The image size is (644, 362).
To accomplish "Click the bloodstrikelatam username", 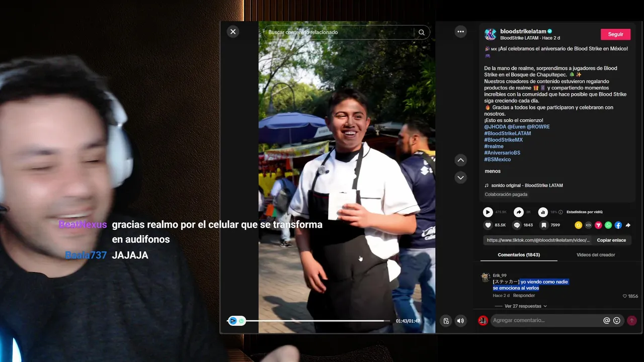I will coord(523,31).
